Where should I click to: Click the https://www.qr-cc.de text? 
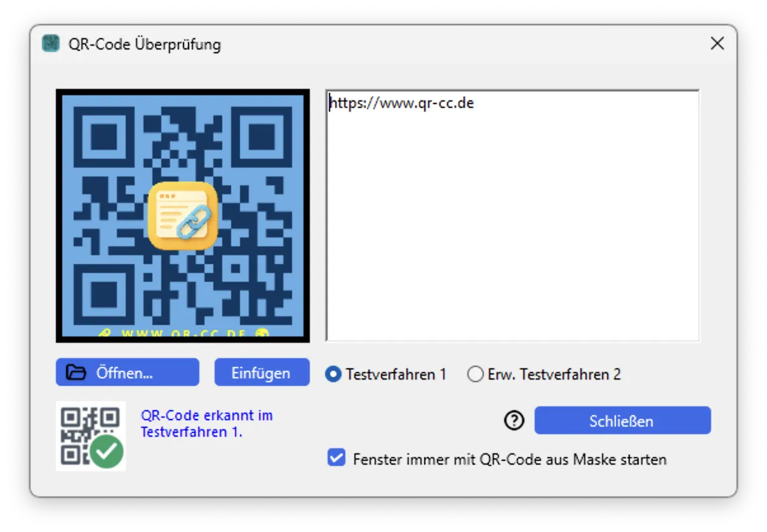click(401, 103)
